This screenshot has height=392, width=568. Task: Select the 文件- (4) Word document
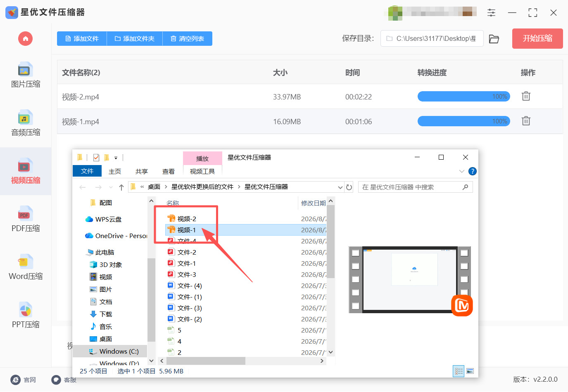(185, 286)
